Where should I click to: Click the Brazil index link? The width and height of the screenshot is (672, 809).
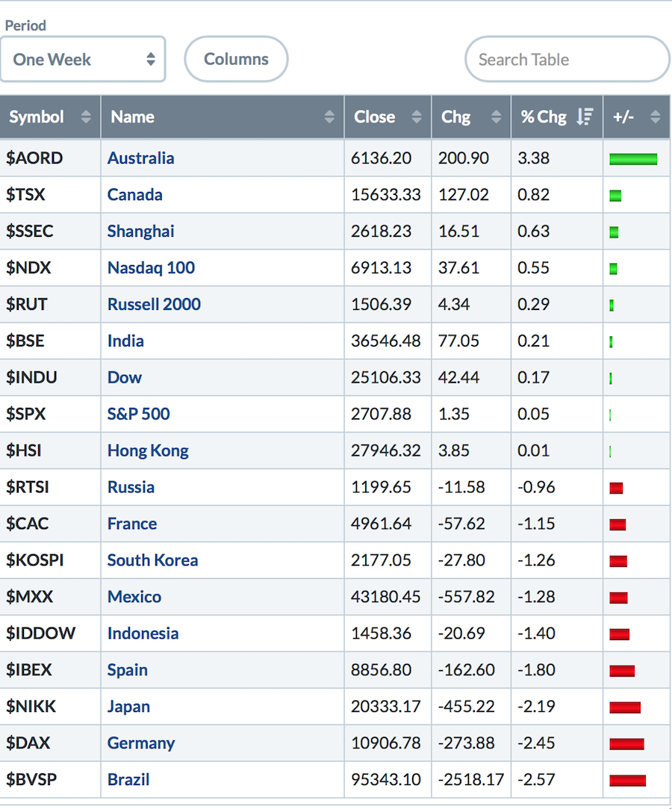(128, 780)
